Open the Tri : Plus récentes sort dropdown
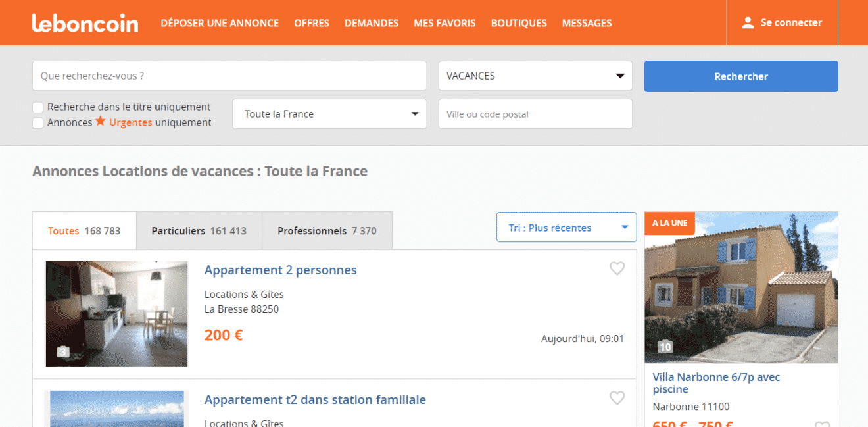The image size is (868, 427). tap(566, 228)
